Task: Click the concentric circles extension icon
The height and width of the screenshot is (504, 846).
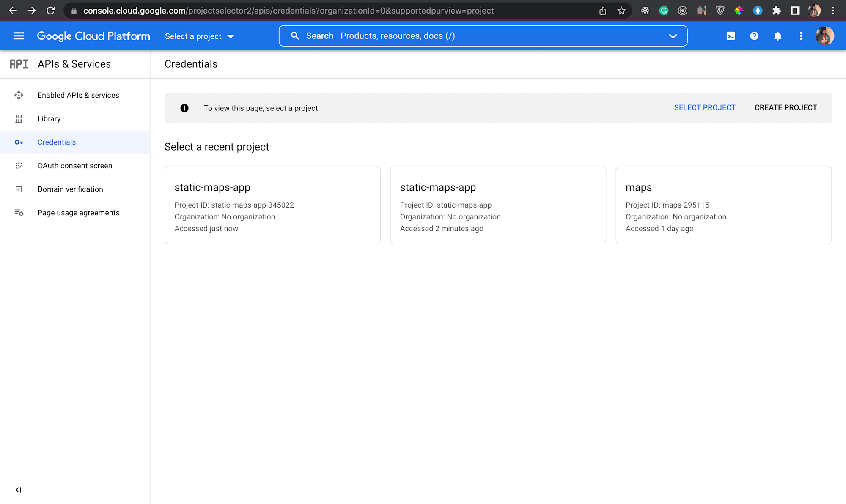Action: click(x=682, y=11)
